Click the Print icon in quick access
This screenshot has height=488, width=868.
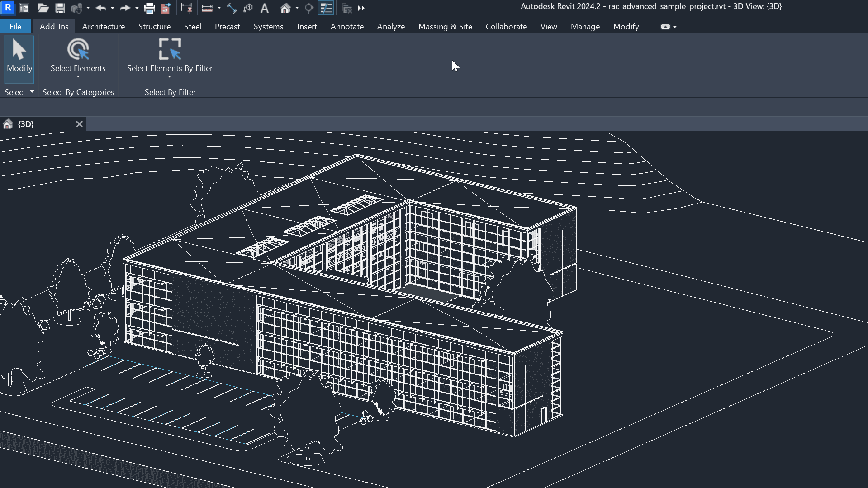(149, 8)
